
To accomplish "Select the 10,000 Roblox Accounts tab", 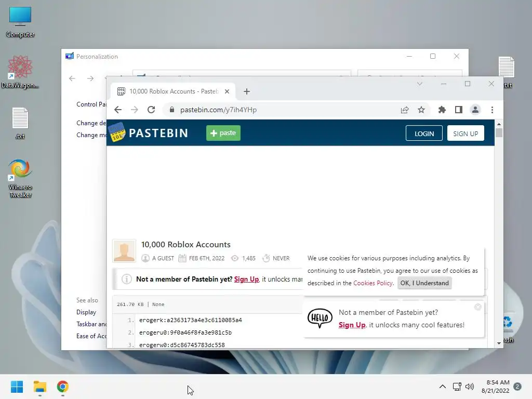I will click(x=174, y=91).
